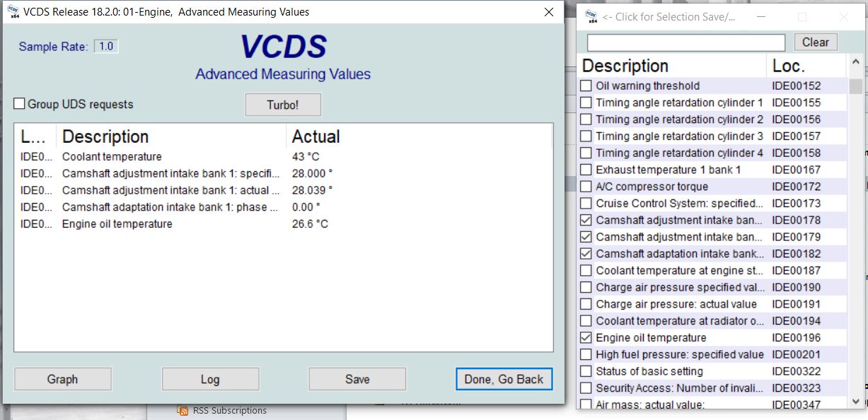Check Security Access: Number of invalid box

(x=586, y=388)
